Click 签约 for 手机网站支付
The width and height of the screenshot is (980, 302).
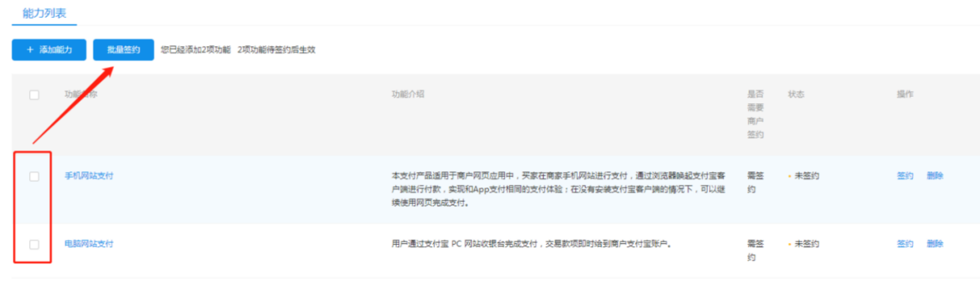pyautogui.click(x=905, y=176)
